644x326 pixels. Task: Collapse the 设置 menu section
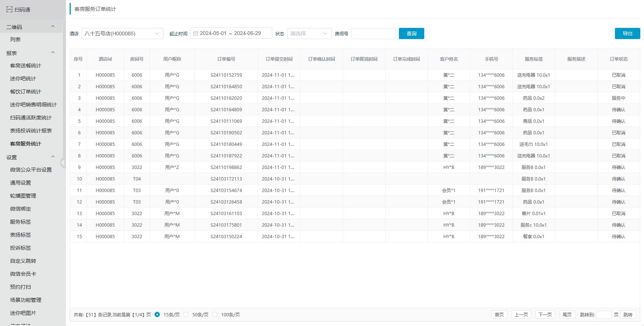pos(53,157)
